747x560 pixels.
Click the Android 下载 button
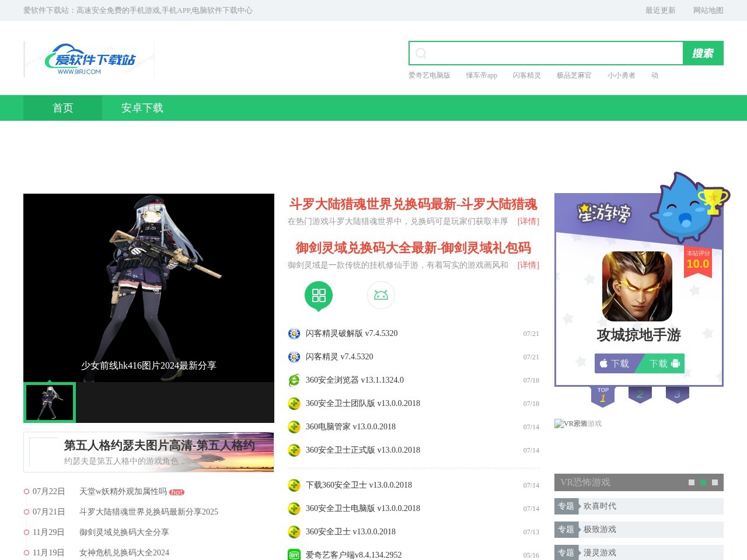(664, 363)
